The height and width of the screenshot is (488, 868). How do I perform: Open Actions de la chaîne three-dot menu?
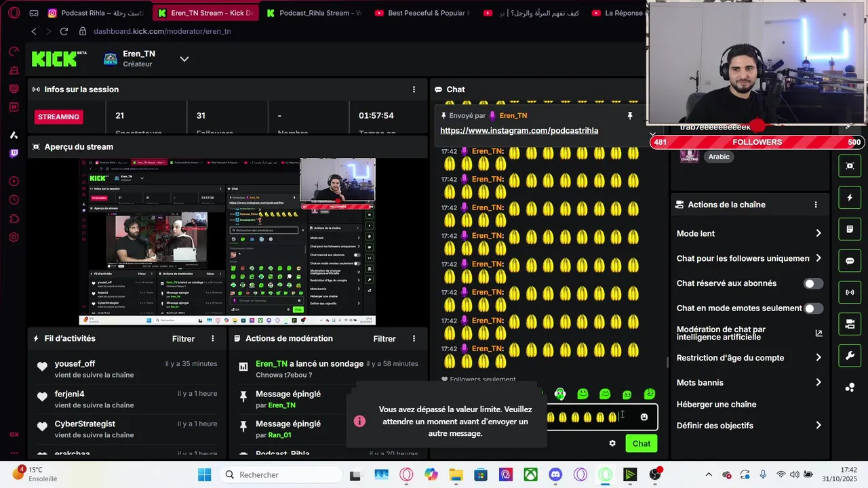coord(816,205)
